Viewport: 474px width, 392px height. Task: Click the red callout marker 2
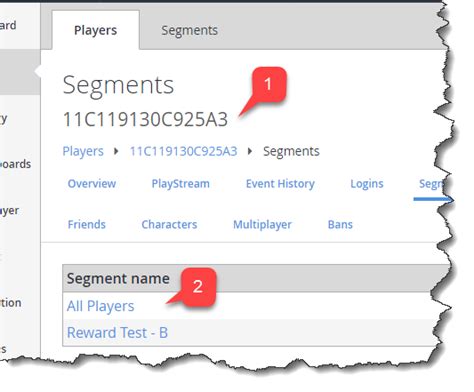tap(198, 286)
